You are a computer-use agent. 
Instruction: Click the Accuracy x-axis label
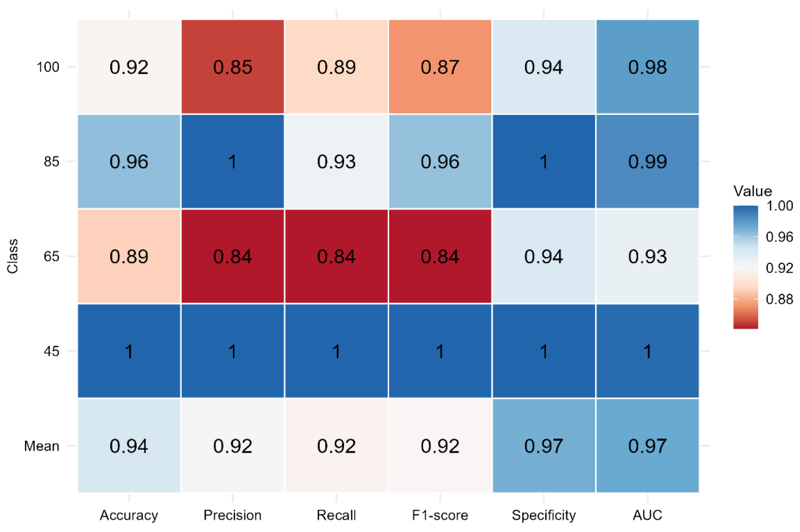click(x=129, y=515)
